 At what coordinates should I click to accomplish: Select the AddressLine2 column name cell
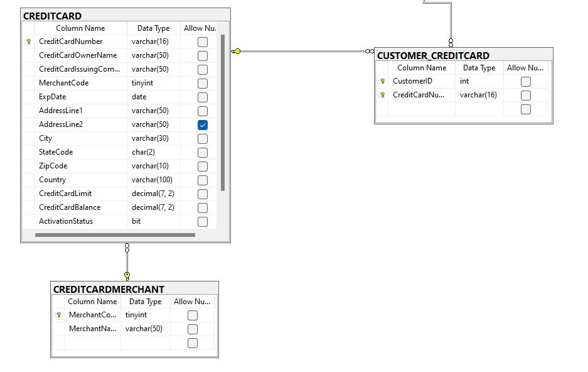(x=80, y=124)
